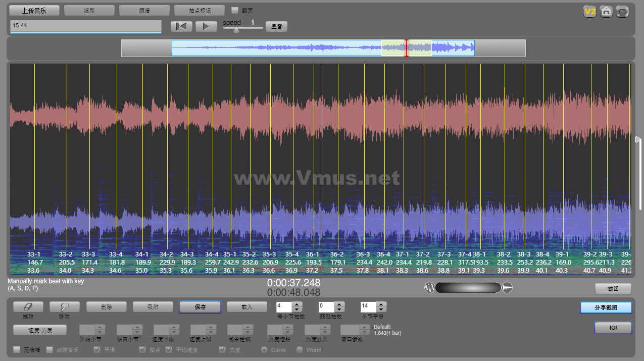This screenshot has height=361, width=644.
Task: Click the 分享截图 share screenshot button
Action: [x=606, y=307]
